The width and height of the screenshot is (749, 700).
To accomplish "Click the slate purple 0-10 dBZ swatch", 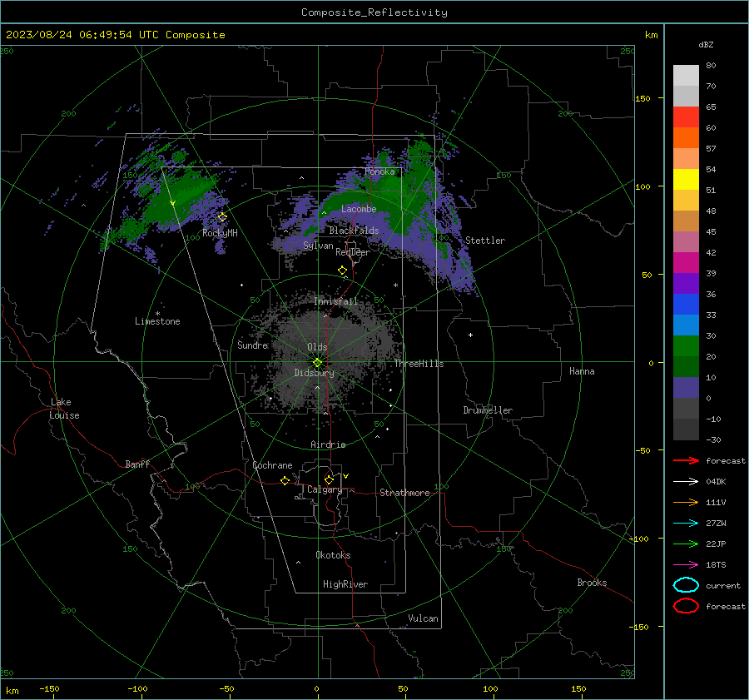I will (x=686, y=388).
